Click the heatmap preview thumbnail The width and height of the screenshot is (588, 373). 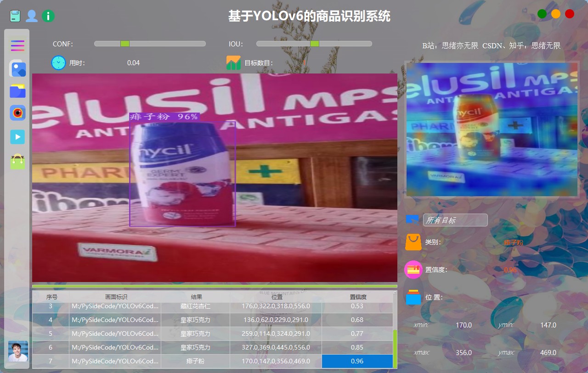[492, 129]
